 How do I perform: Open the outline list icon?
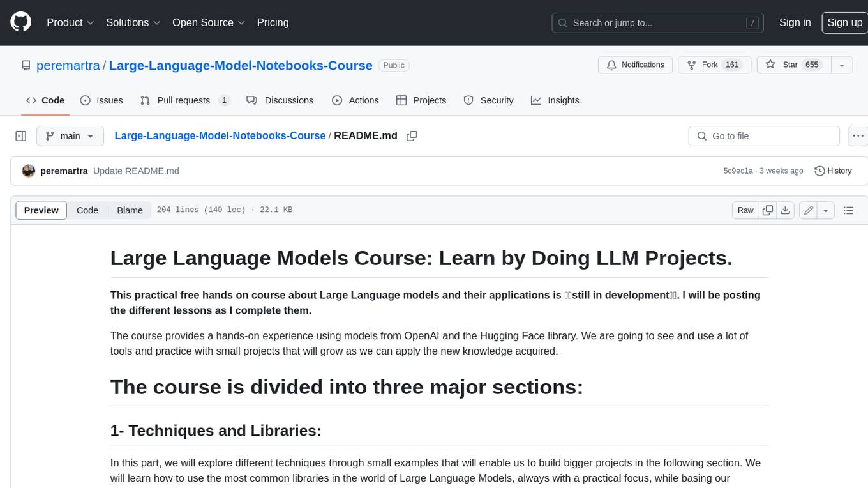tap(848, 210)
